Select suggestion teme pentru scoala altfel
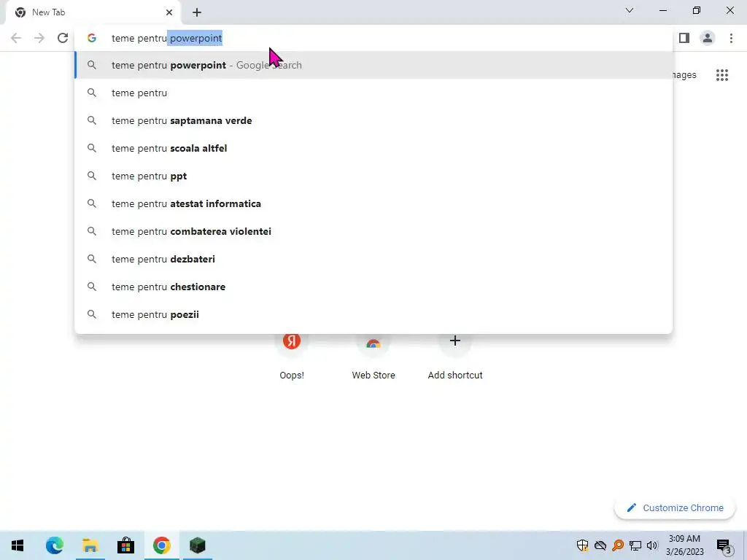This screenshot has height=560, width=747. pos(374,148)
